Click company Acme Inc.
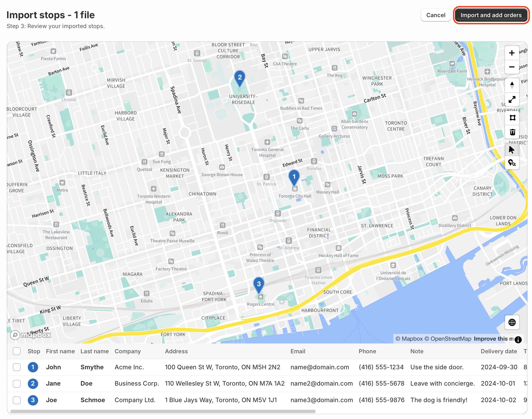The width and height of the screenshot is (532, 419). [129, 367]
